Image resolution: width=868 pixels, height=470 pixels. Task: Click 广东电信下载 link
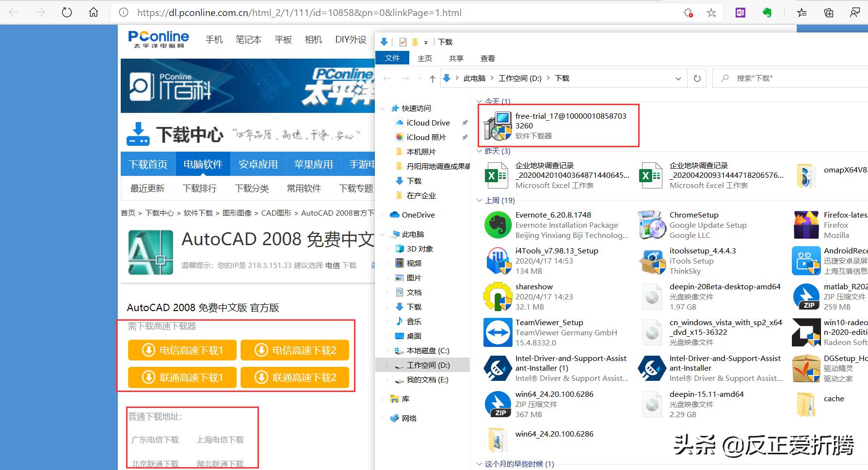pos(155,440)
